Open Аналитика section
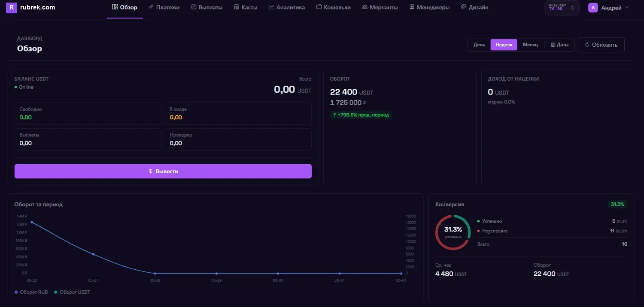 [287, 7]
